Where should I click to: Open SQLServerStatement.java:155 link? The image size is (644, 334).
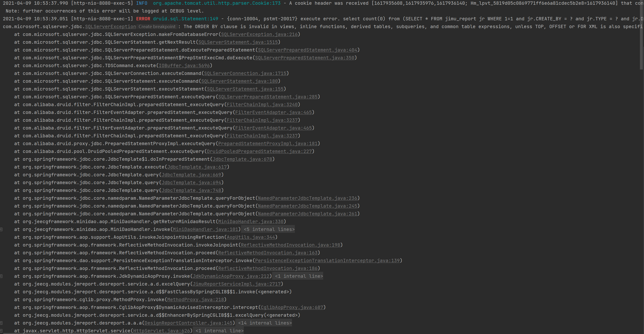[x=245, y=89]
